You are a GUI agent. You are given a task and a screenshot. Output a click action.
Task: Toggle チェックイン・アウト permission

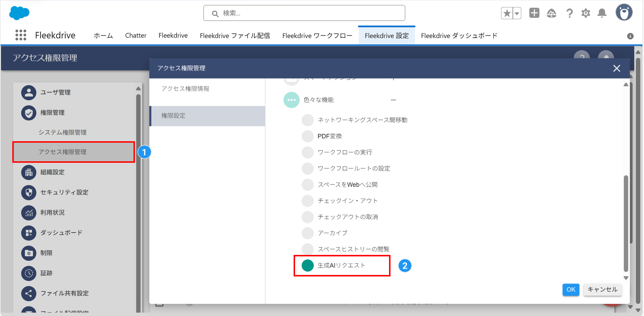308,201
